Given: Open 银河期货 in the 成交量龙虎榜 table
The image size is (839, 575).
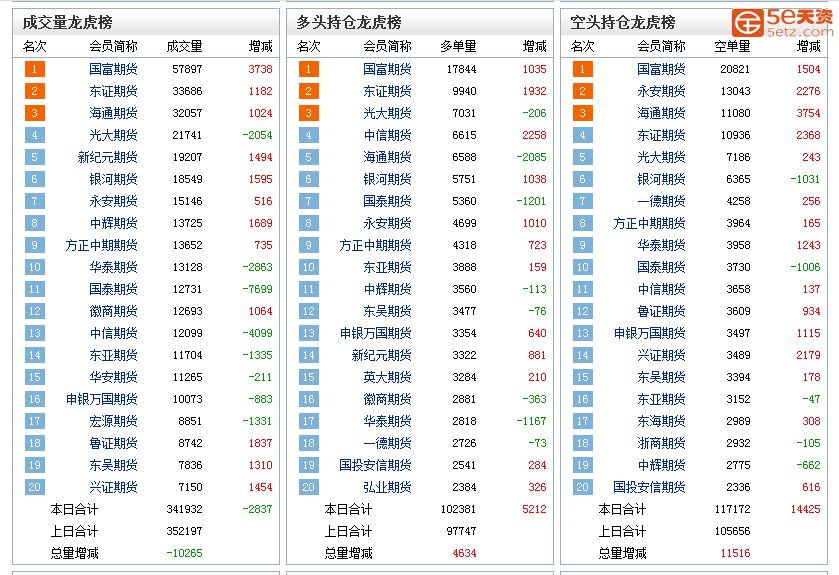Looking at the screenshot, I should (x=113, y=179).
